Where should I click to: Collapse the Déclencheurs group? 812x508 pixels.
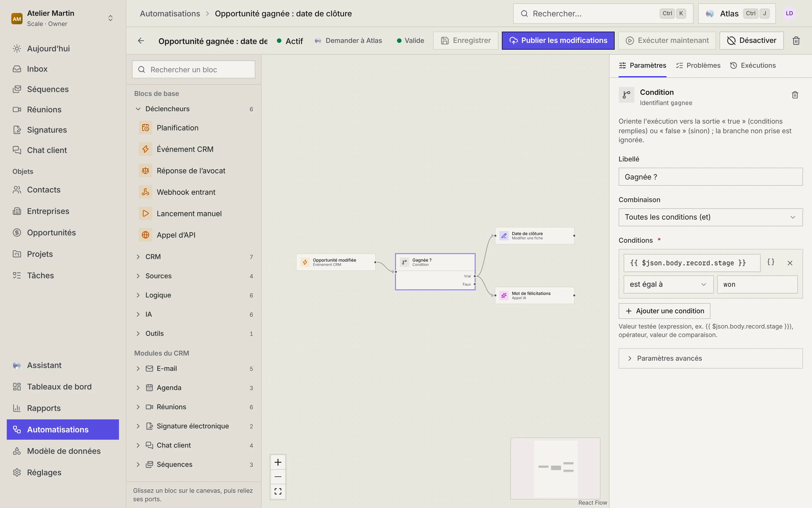click(194, 109)
